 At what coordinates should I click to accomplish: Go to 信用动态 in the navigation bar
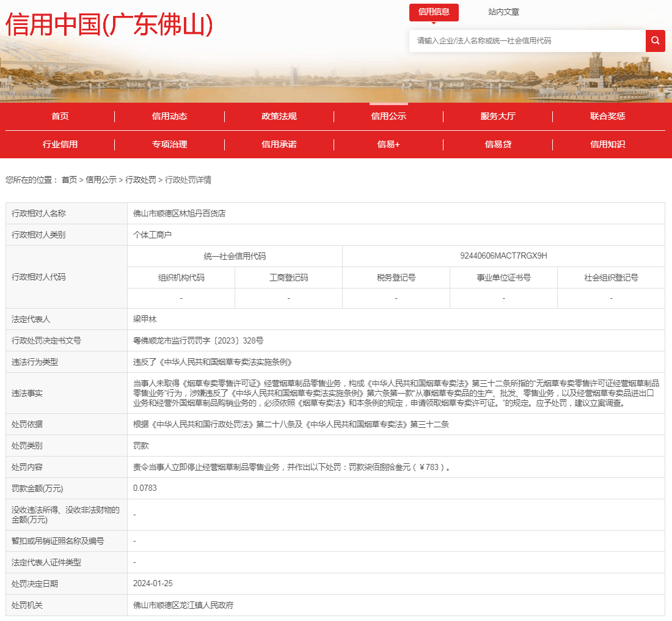click(169, 116)
